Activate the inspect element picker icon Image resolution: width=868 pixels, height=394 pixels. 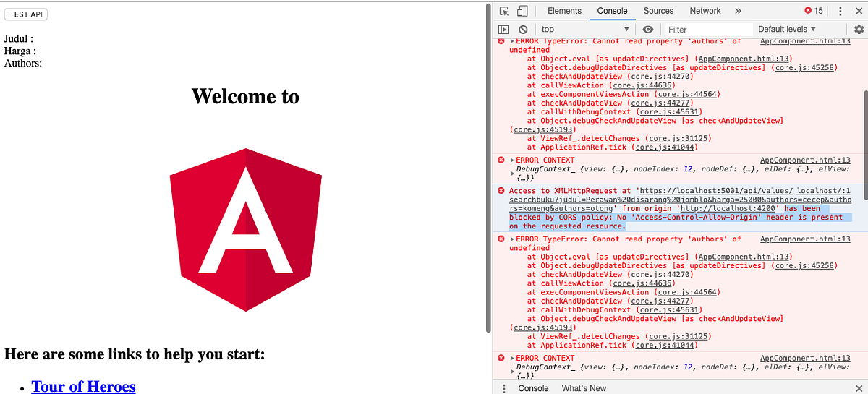[x=504, y=11]
